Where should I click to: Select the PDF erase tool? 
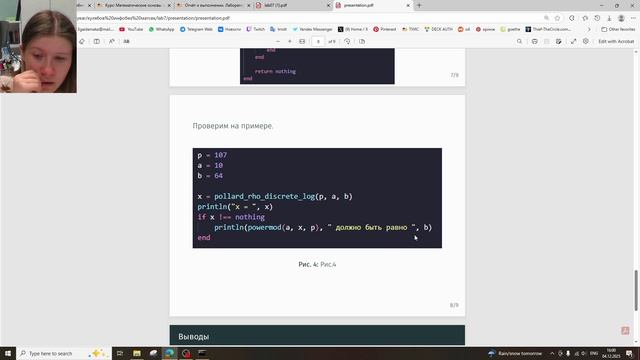tap(82, 41)
